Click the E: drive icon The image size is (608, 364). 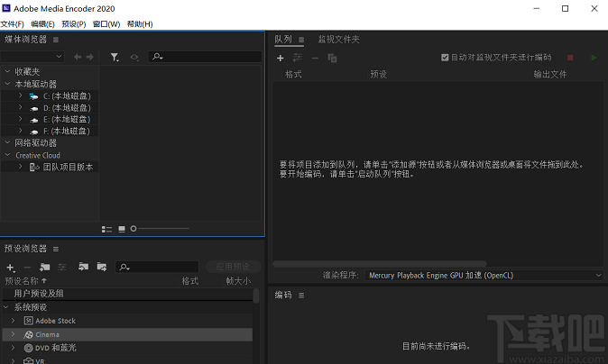click(34, 120)
